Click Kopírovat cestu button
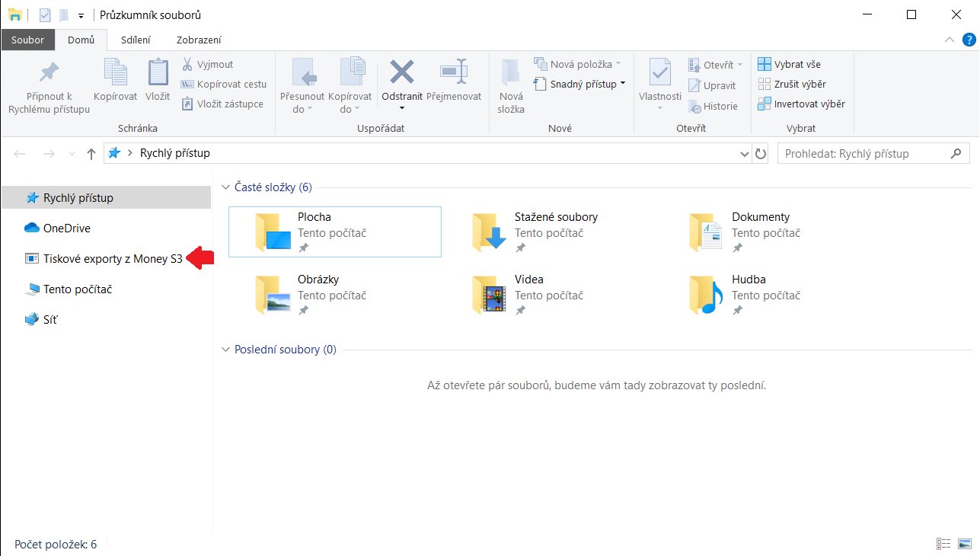980x556 pixels. click(x=224, y=85)
